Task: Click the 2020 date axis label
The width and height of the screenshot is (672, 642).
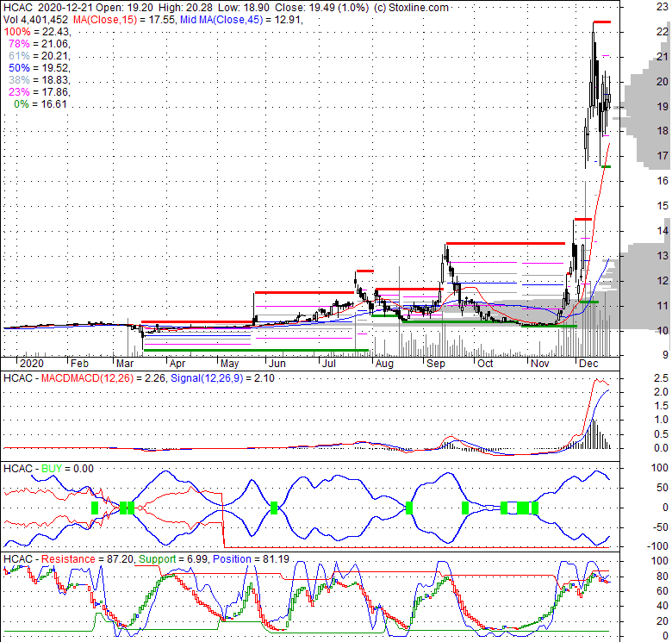Action: coord(32,364)
